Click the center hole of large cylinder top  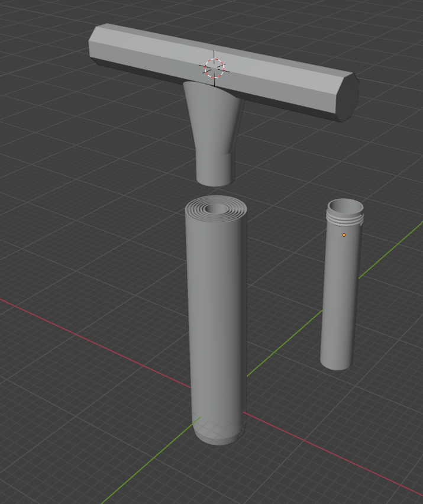tap(217, 209)
